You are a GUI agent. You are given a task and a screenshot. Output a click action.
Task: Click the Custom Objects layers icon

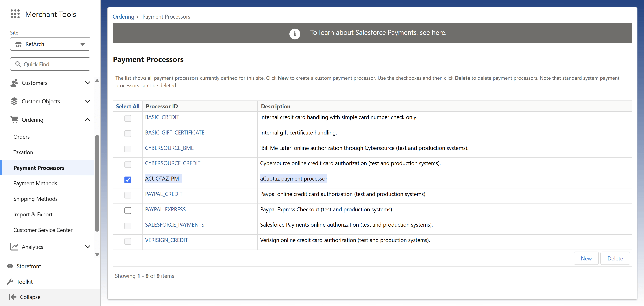(x=14, y=101)
